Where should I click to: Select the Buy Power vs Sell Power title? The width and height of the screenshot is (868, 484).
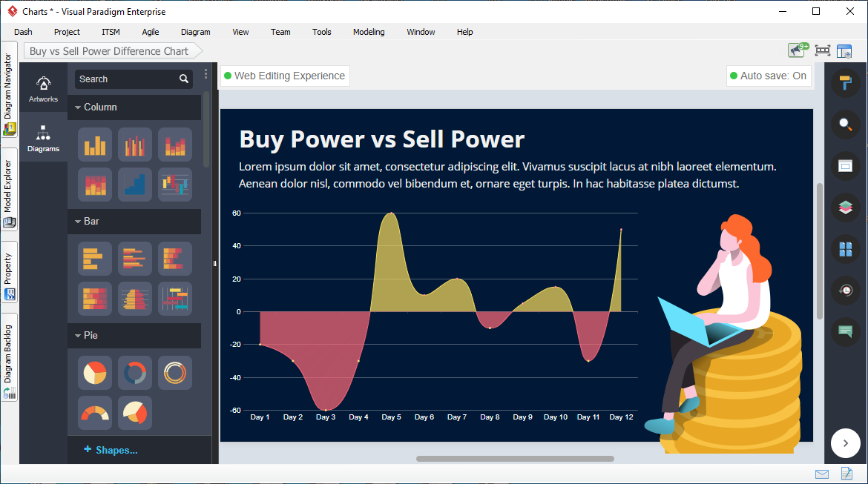pos(381,139)
